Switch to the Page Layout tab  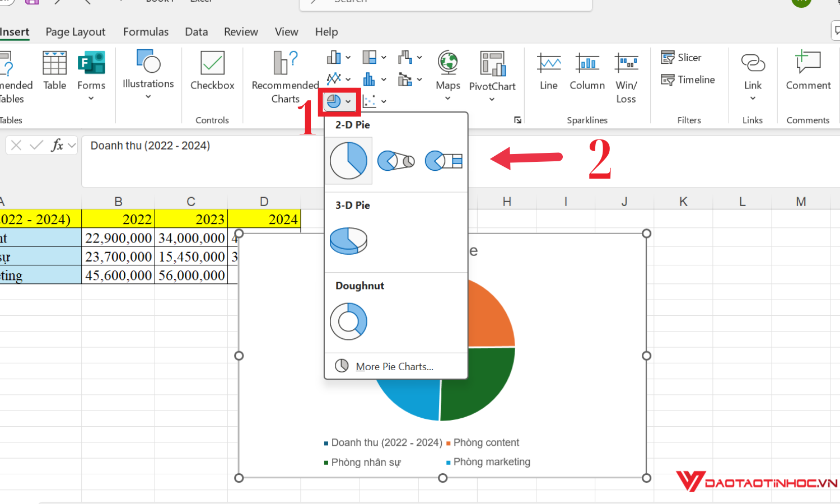[76, 32]
